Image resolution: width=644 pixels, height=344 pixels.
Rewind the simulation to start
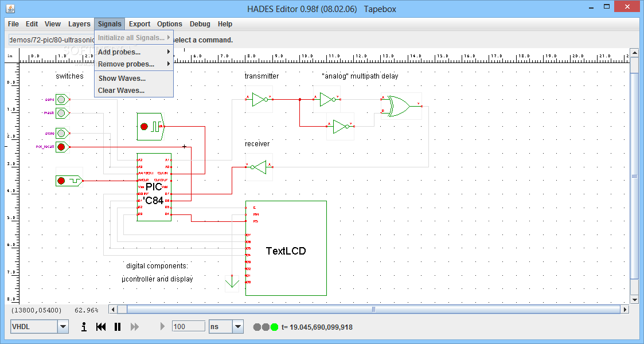click(x=100, y=327)
